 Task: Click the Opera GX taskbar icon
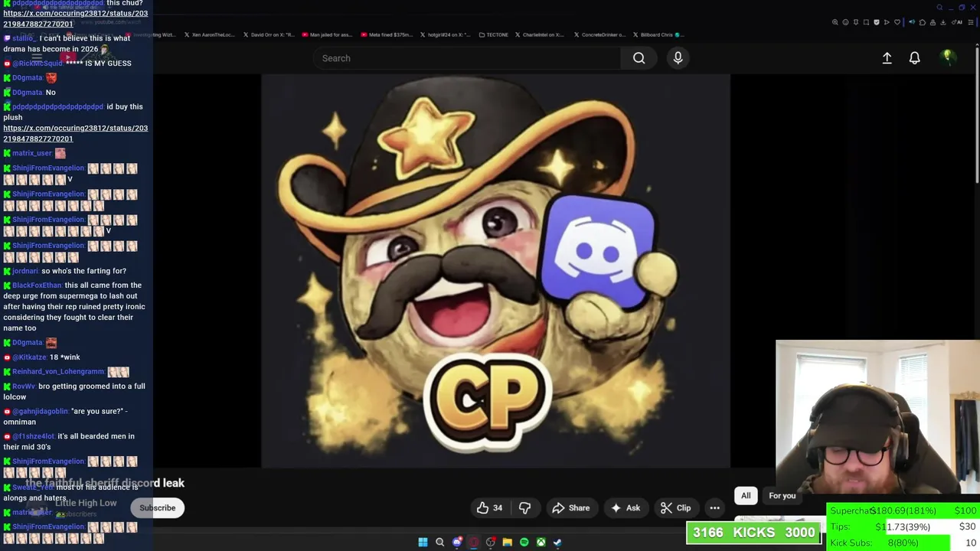[x=474, y=542]
